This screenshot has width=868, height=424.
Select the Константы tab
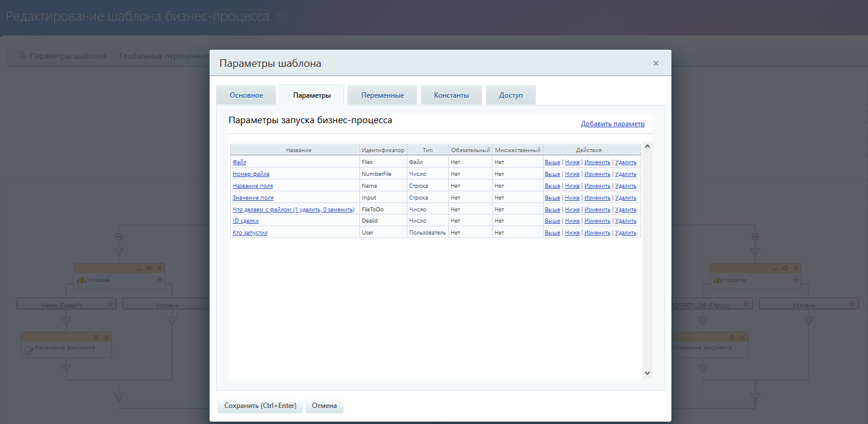click(451, 95)
